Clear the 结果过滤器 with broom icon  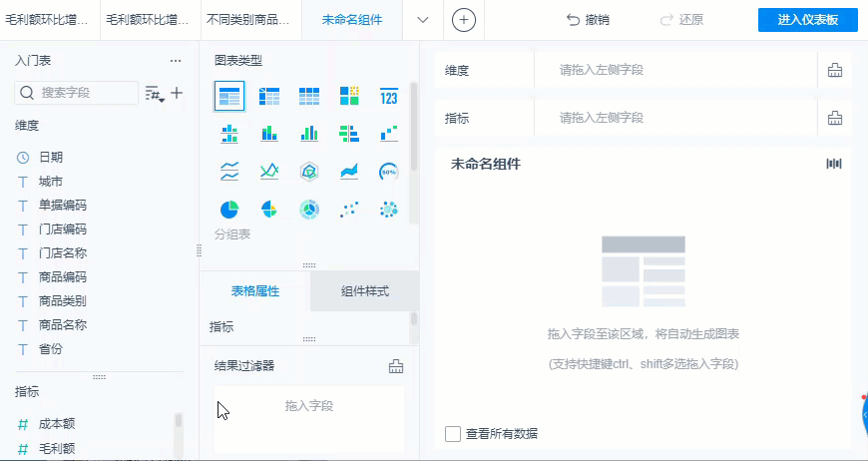(x=396, y=366)
